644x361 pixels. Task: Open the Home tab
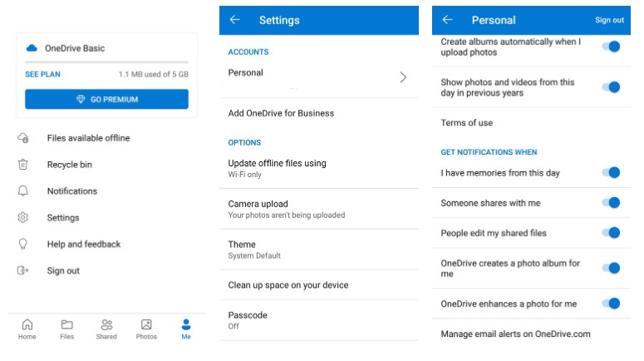tap(27, 329)
